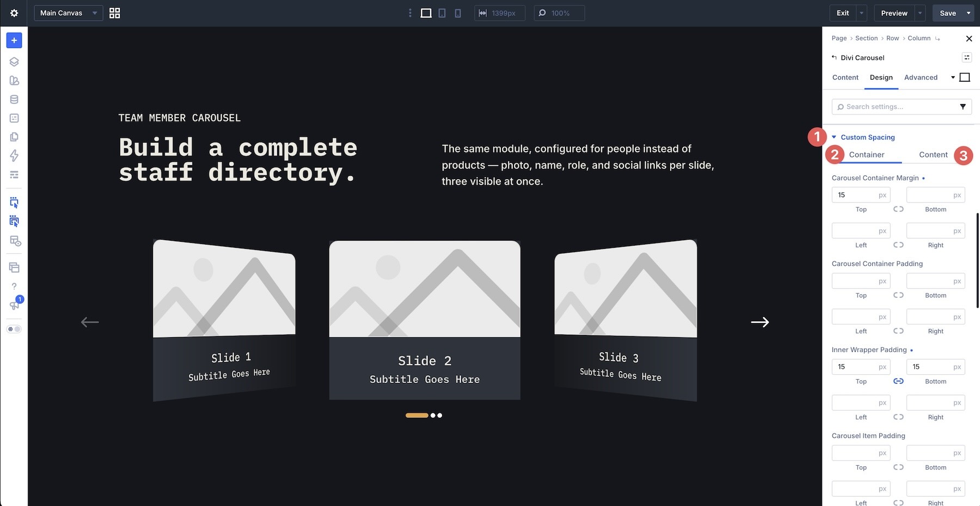Select the upper cursor selection mode icon

(x=14, y=203)
